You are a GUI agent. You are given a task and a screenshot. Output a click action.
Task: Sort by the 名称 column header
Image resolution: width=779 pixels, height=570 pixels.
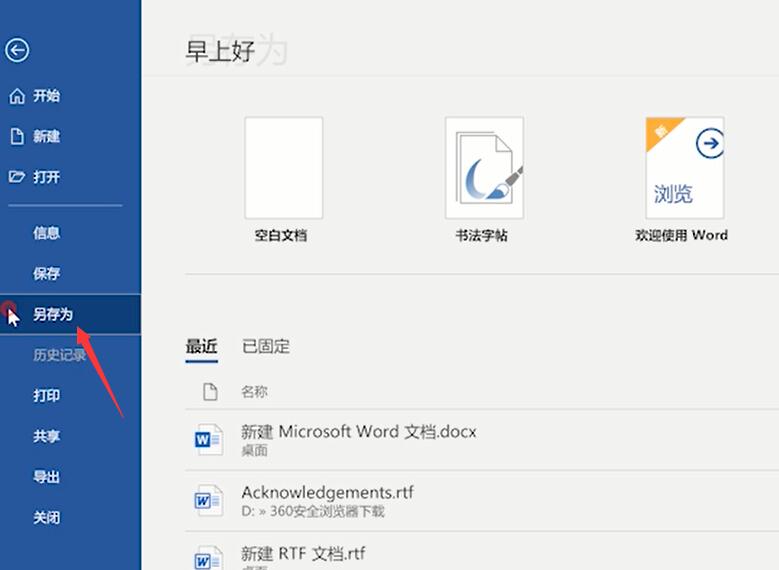coord(254,392)
